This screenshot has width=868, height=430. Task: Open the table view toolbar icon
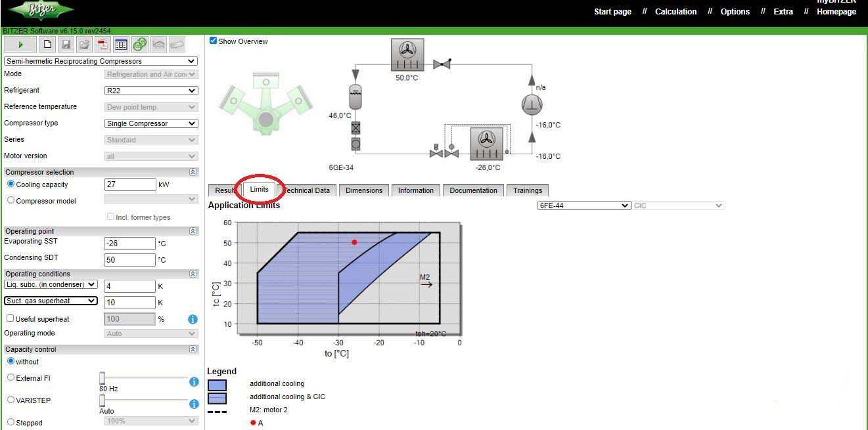tap(121, 45)
